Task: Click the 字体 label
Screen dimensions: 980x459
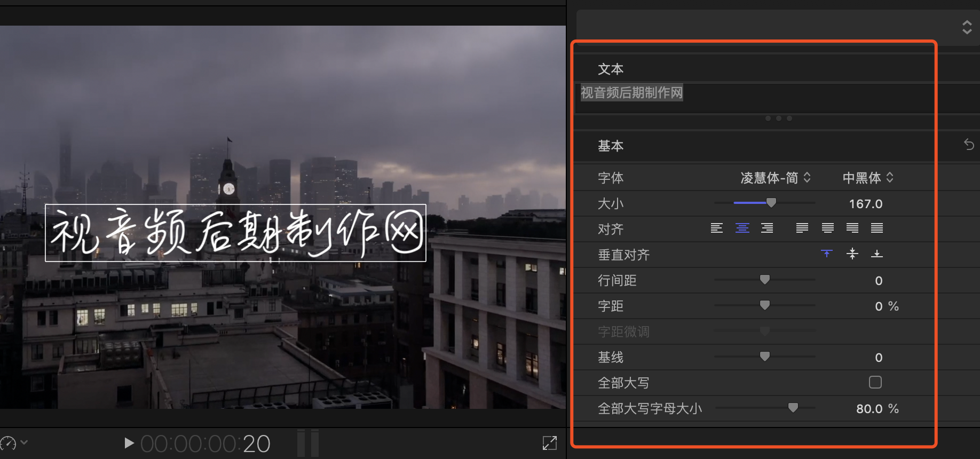Action: tap(611, 178)
